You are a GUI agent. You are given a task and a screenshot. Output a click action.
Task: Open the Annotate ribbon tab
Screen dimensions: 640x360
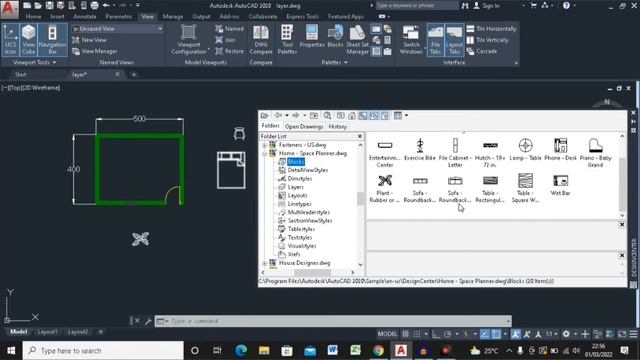[x=84, y=17]
